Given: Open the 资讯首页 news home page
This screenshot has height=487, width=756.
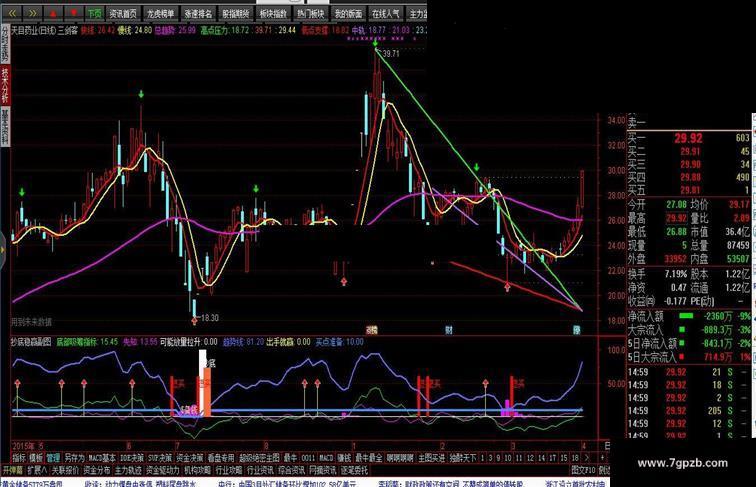Looking at the screenshot, I should click(123, 14).
